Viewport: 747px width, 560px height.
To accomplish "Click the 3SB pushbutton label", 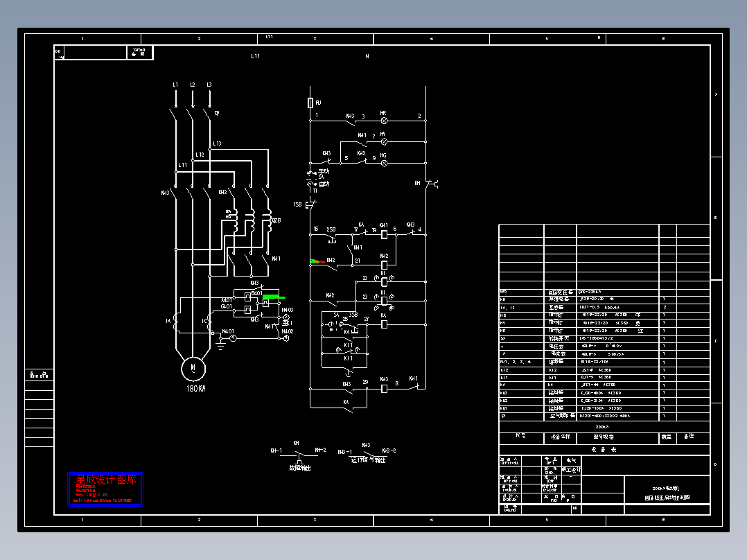I will [353, 315].
